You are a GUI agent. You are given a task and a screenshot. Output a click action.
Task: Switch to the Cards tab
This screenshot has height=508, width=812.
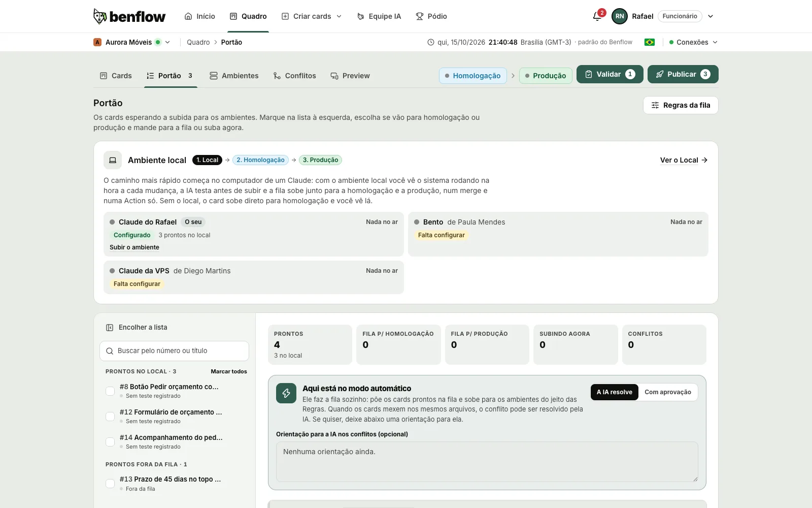[116, 76]
